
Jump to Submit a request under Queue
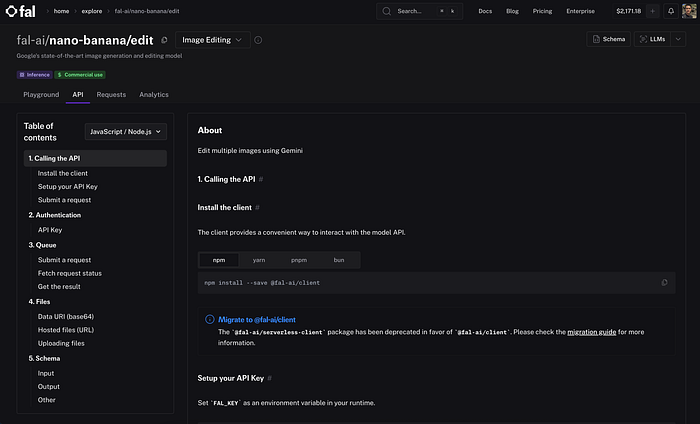coord(64,260)
